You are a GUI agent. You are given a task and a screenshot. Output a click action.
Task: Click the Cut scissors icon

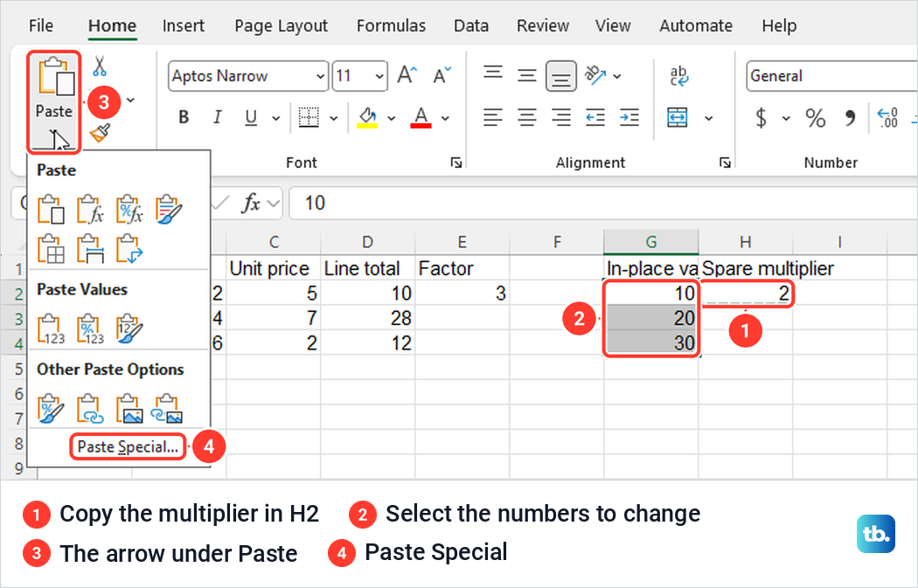100,66
